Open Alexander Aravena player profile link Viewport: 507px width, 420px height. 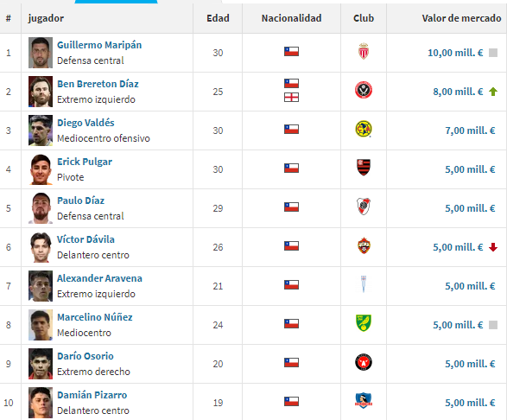tap(99, 278)
